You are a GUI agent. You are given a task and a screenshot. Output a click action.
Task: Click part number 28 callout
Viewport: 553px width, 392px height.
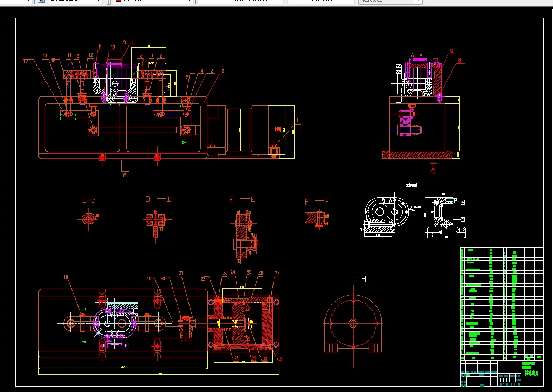pos(236,358)
